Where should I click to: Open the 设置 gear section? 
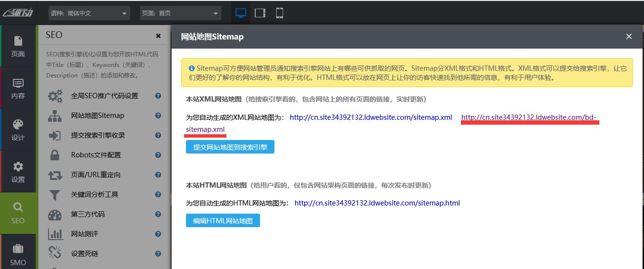coord(18,172)
